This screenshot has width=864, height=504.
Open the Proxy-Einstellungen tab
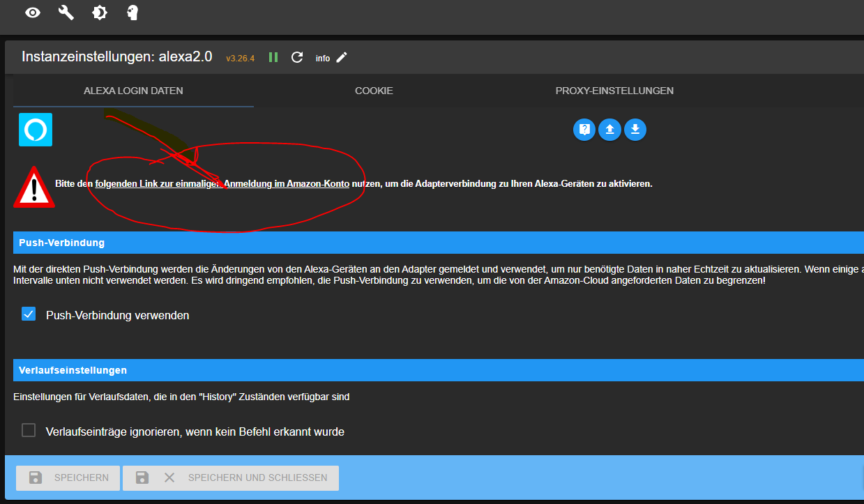tap(614, 91)
